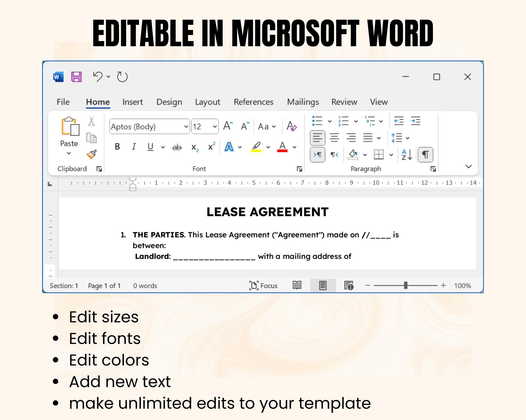This screenshot has height=420, width=526.
Task: Click the Clear All Formatting icon
Action: (x=292, y=126)
